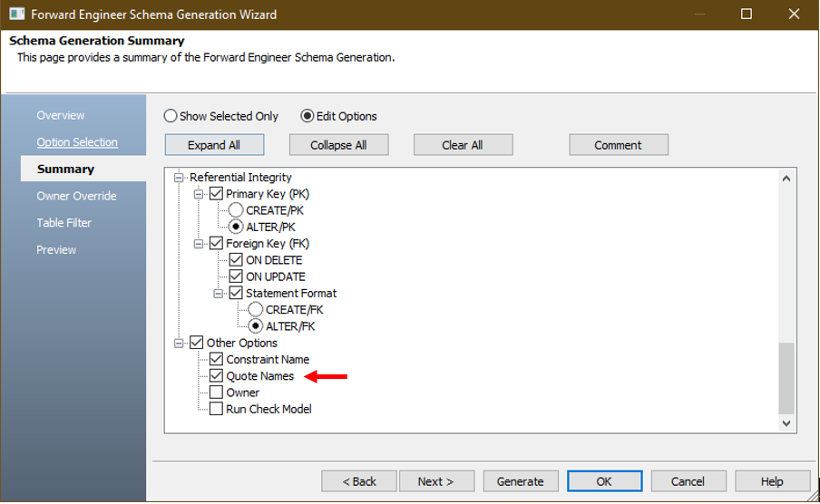This screenshot has width=820, height=504.
Task: Collapse the Other Options tree node
Action: coord(179,343)
